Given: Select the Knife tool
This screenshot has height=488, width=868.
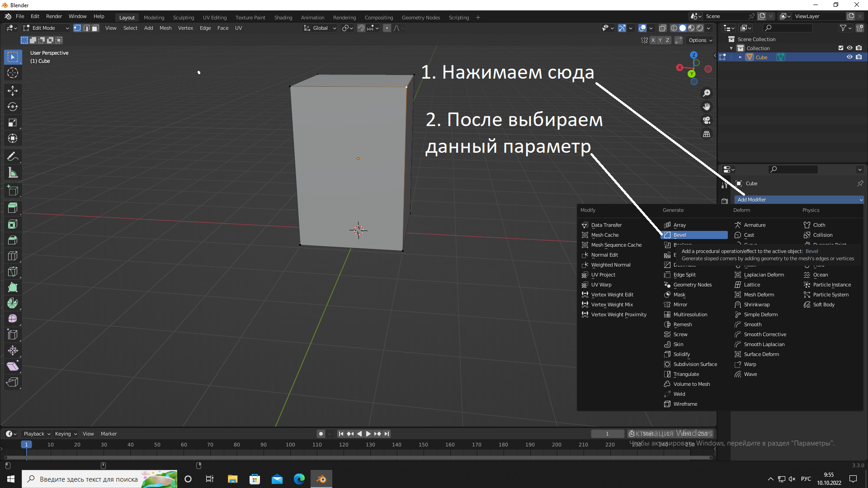Looking at the screenshot, I should point(13,272).
